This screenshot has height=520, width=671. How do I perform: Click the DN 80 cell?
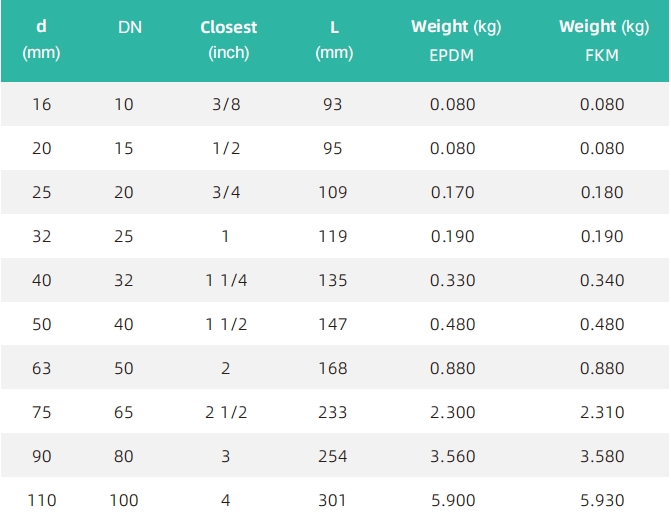124,456
